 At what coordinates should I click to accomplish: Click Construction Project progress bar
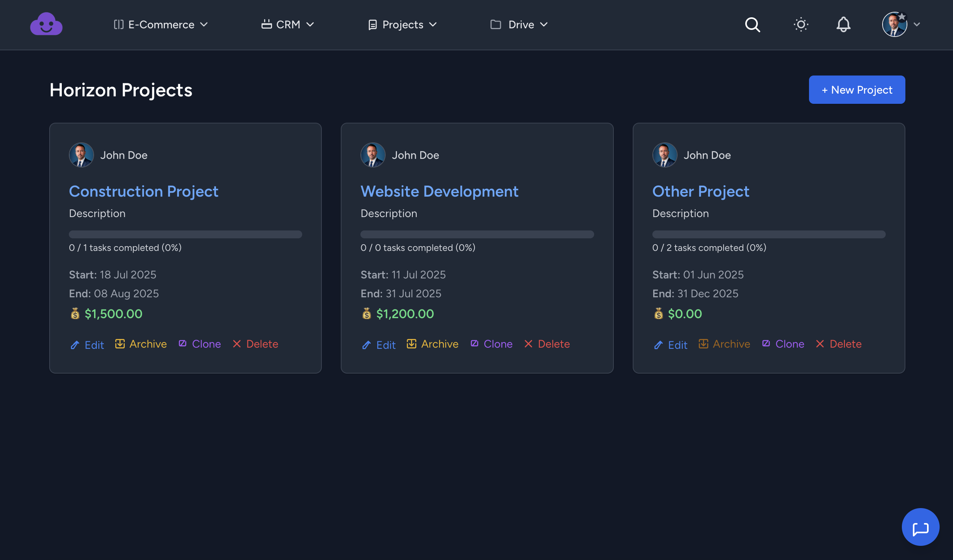[x=185, y=234]
